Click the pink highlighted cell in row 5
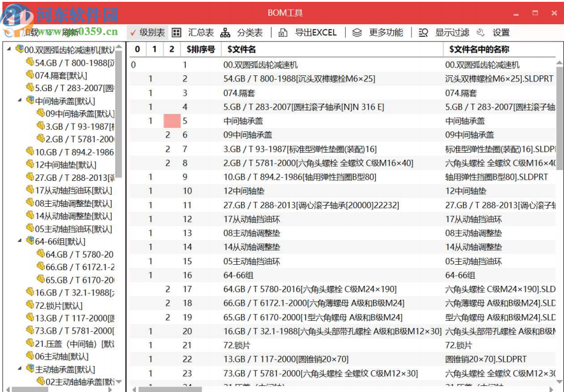564x392 pixels. pos(172,121)
